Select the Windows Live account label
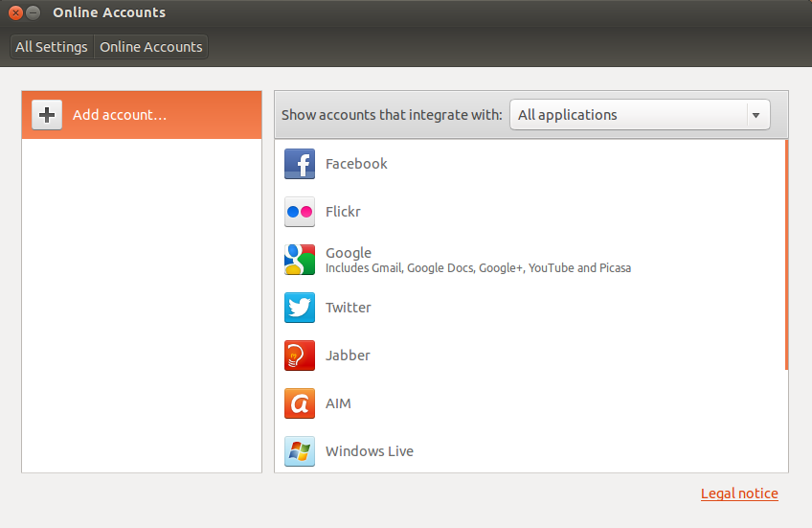 click(x=370, y=451)
